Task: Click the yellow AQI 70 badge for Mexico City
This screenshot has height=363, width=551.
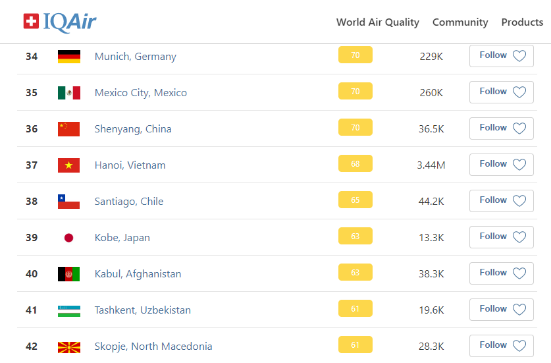Action: (x=355, y=91)
